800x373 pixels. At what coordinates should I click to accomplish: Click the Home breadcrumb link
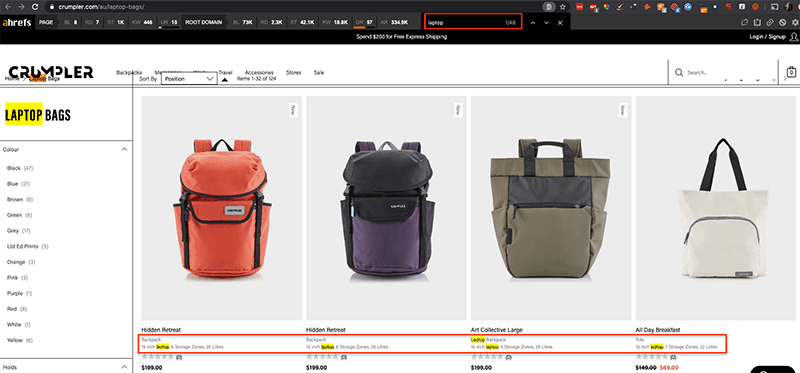(12, 79)
